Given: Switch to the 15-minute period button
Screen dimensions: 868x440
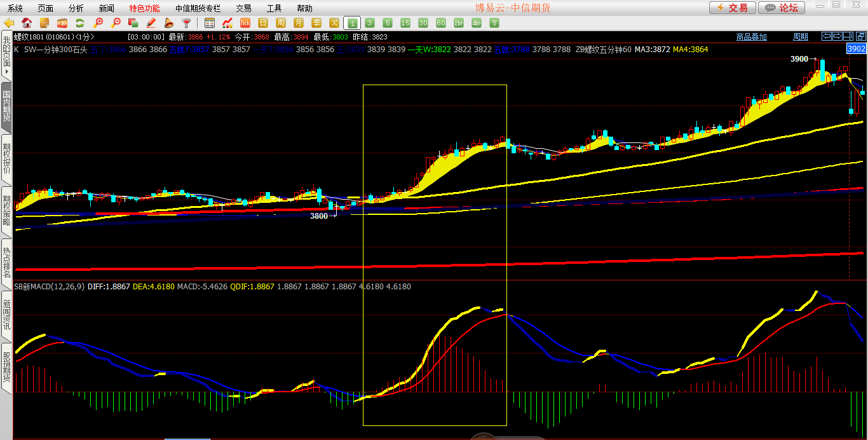Looking at the screenshot, I should [405, 23].
